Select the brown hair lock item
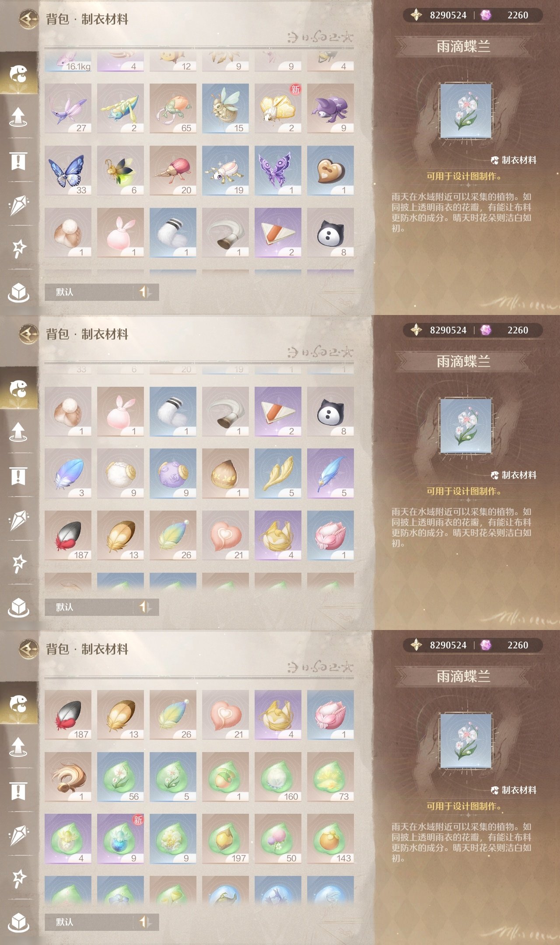Viewport: 560px width, 945px height. pyautogui.click(x=68, y=777)
